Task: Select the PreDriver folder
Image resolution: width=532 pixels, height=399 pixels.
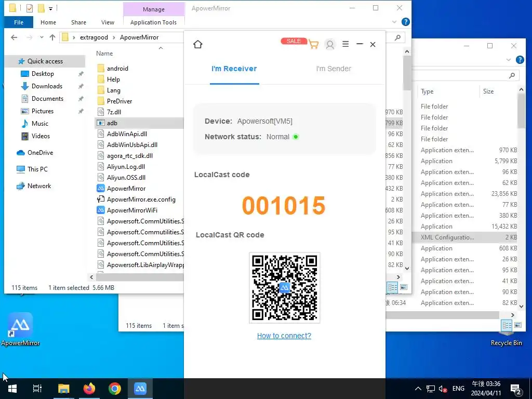Action: (119, 101)
